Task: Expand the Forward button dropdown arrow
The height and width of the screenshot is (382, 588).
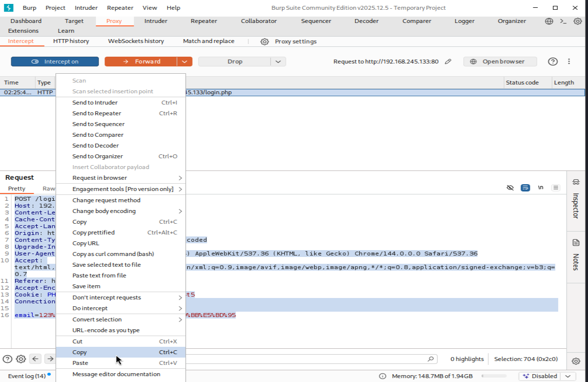Action: [184, 62]
